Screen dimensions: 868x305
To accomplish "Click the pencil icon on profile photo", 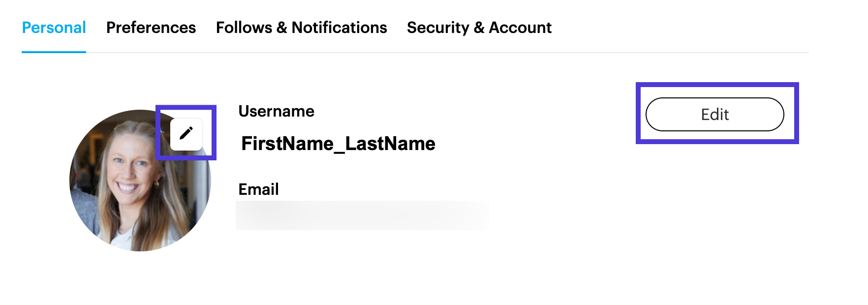I will [x=186, y=133].
